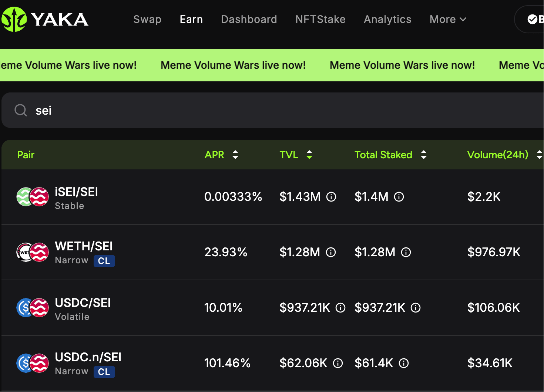Click the $976.97K volume value

(x=494, y=252)
